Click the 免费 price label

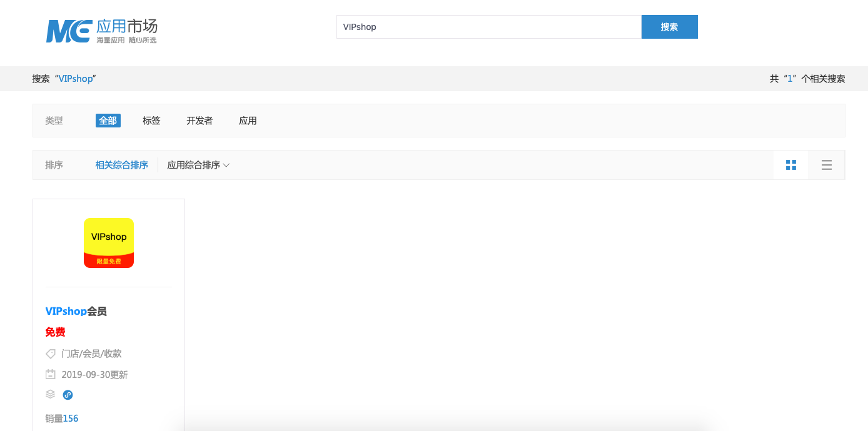pyautogui.click(x=56, y=332)
